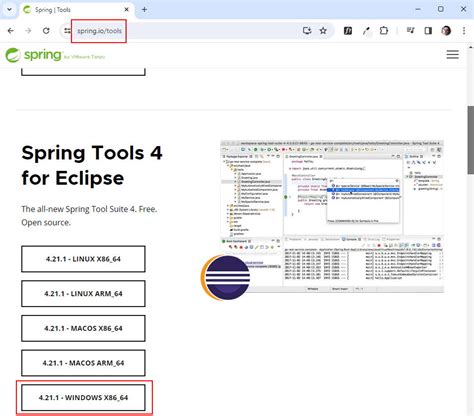Select the Spring | Tools tab

point(76,10)
